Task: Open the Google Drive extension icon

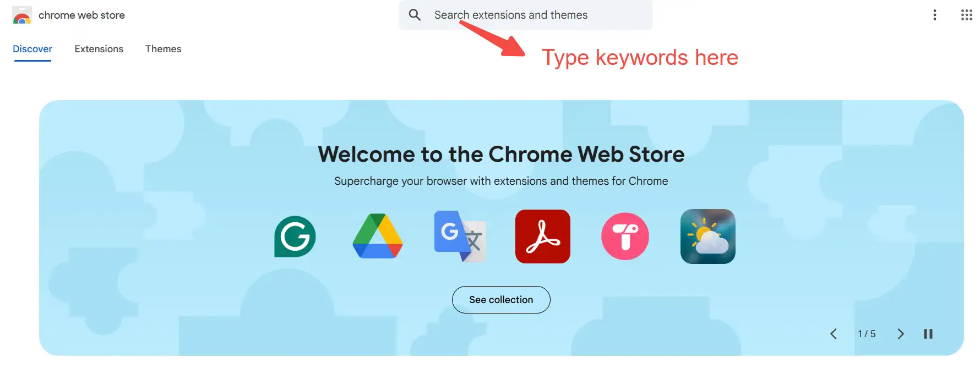Action: 378,237
